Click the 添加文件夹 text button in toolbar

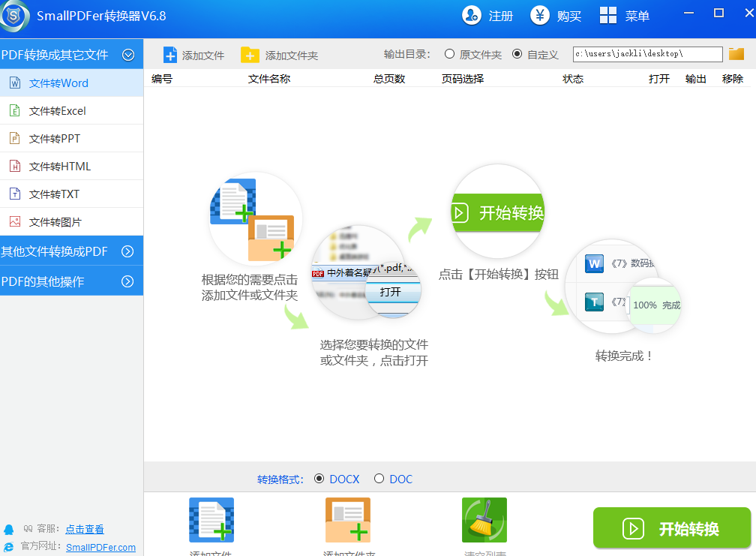click(291, 56)
